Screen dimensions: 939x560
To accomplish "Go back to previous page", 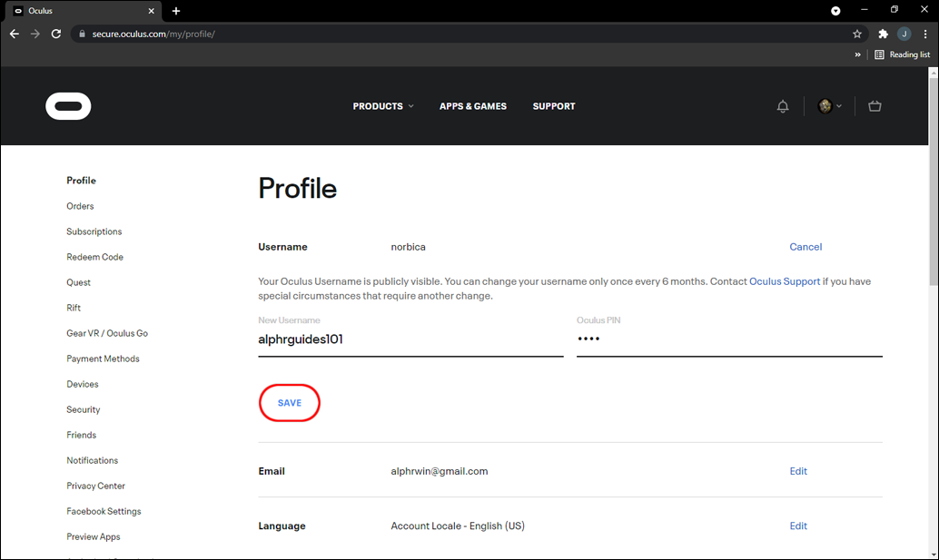I will (15, 34).
